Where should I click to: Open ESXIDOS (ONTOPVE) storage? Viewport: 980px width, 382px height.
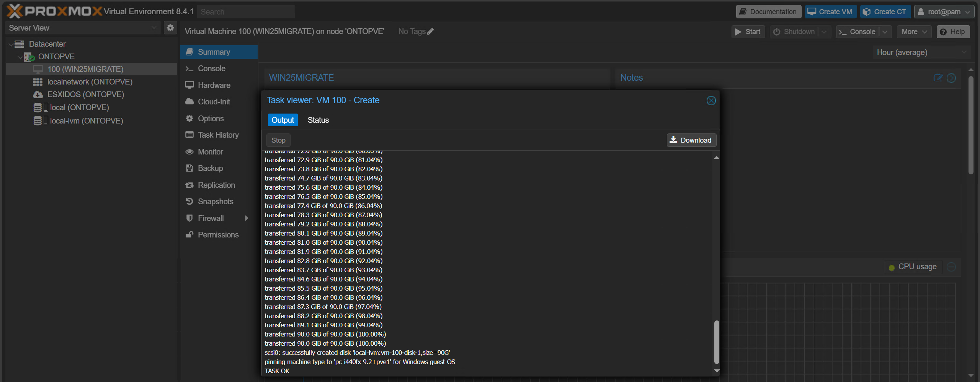pyautogui.click(x=85, y=94)
